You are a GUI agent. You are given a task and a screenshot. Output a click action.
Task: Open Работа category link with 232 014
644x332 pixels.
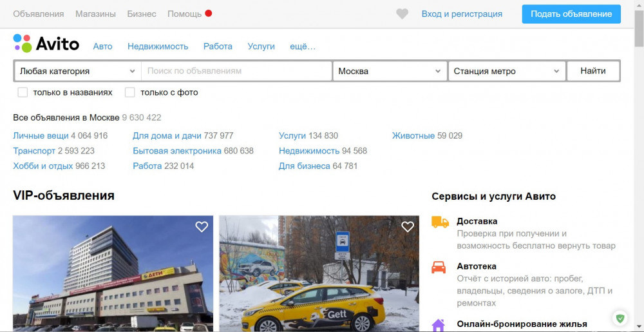pos(147,166)
